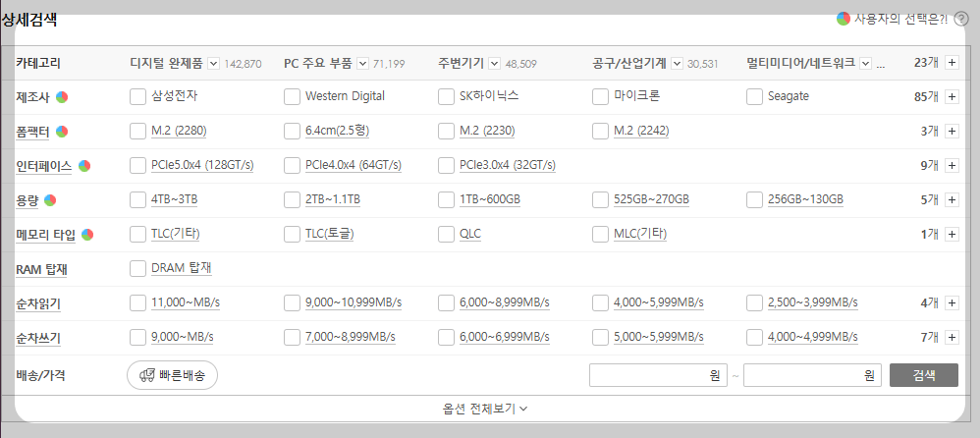The width and height of the screenshot is (980, 438).
Task: Check the Western Digital checkbox
Action: 292,97
